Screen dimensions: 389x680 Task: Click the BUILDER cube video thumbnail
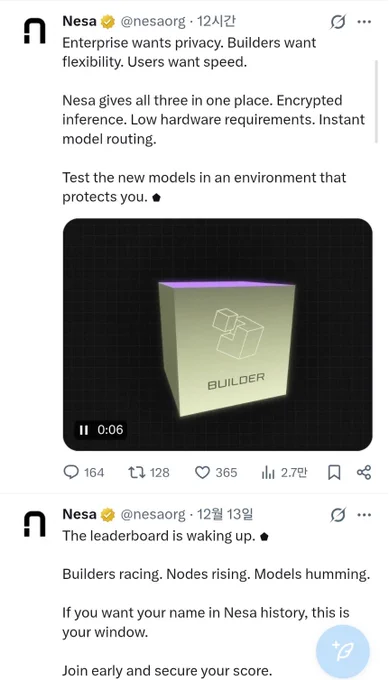point(218,334)
